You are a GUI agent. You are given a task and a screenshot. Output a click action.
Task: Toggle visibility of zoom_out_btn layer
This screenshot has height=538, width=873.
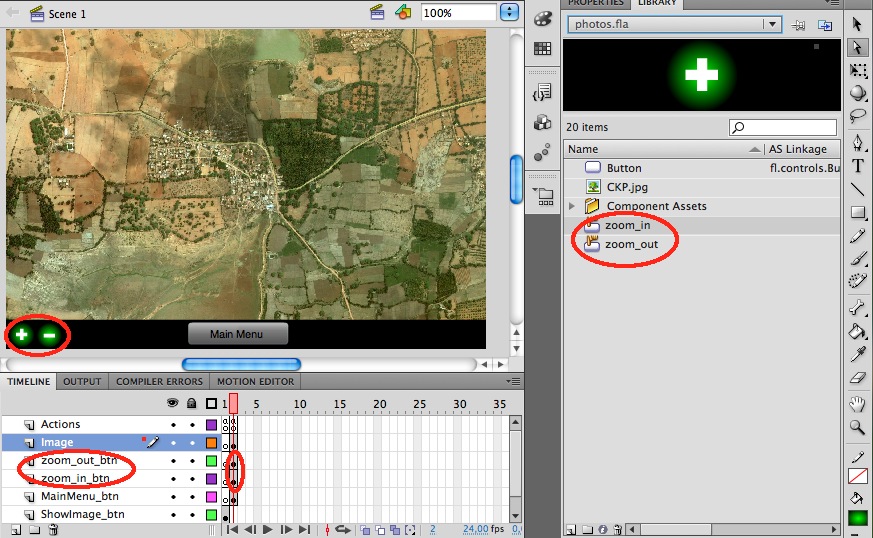pos(173,461)
